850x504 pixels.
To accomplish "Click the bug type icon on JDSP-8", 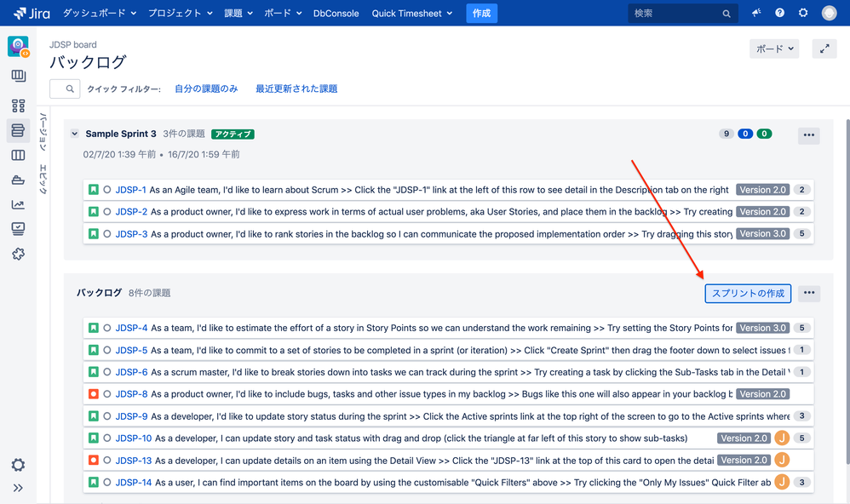I will [93, 394].
